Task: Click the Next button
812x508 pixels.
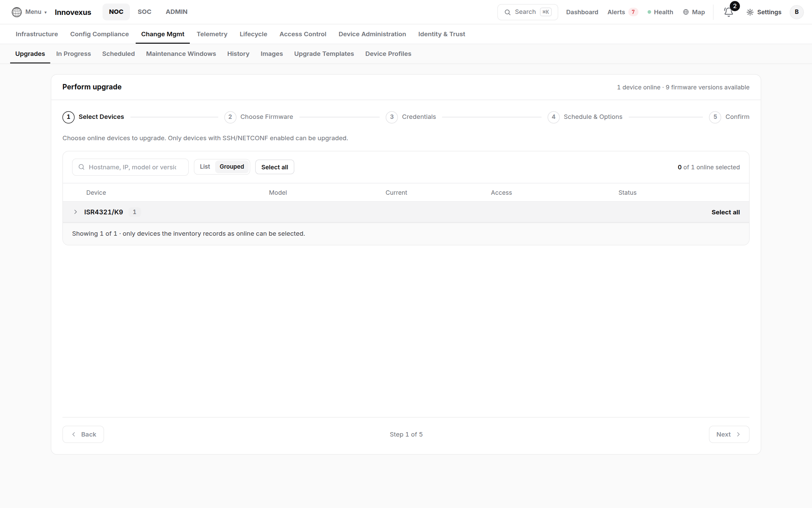Action: [x=729, y=435]
